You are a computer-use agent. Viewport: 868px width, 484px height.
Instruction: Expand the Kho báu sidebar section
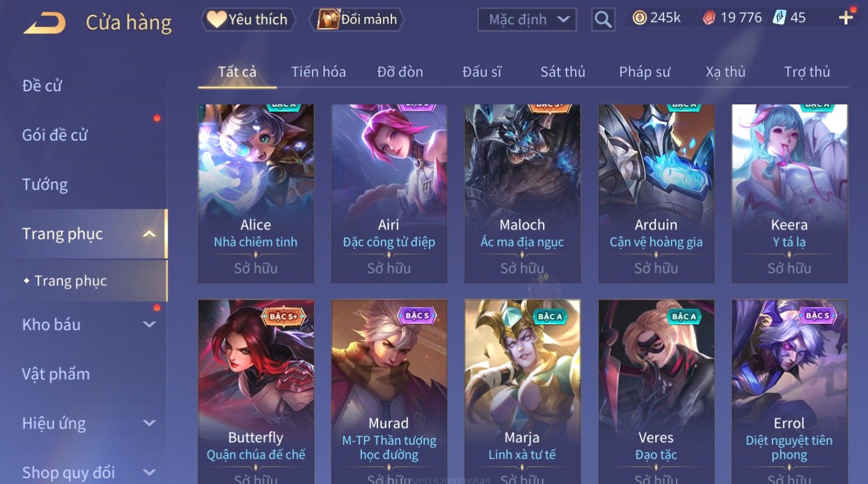pos(149,324)
